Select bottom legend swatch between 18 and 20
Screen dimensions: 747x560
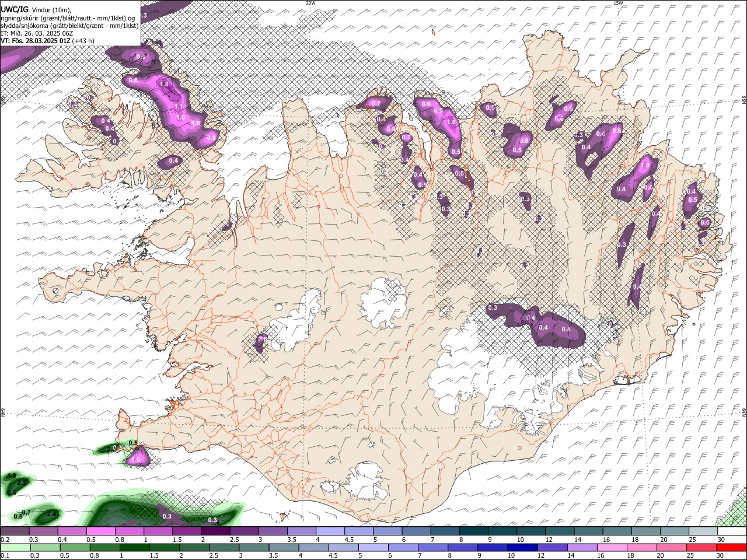643,547
